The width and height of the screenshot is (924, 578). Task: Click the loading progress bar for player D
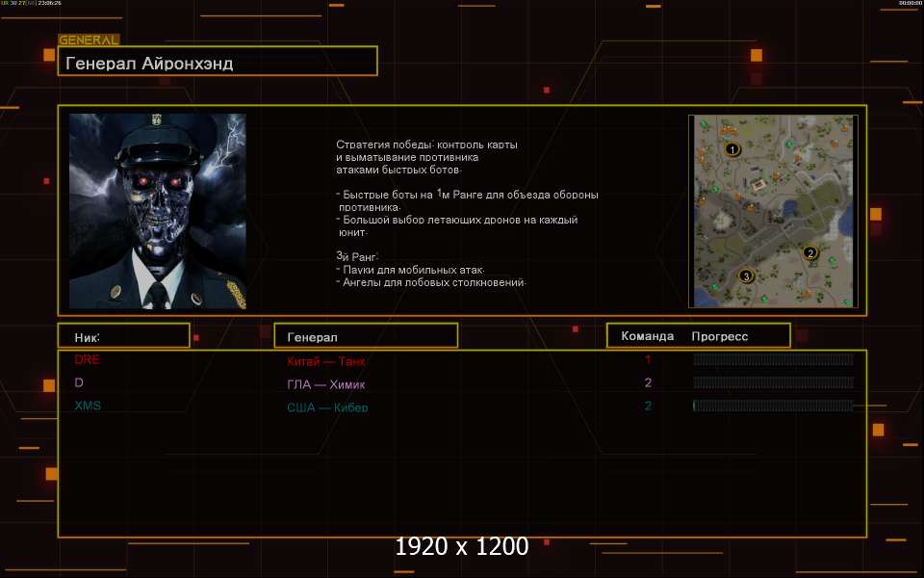[x=773, y=382]
